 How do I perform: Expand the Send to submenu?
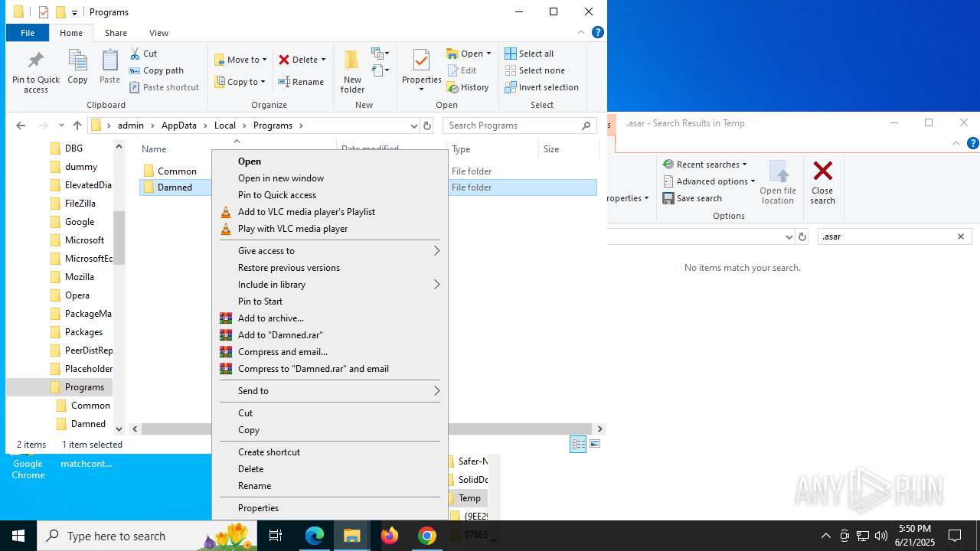coord(329,391)
